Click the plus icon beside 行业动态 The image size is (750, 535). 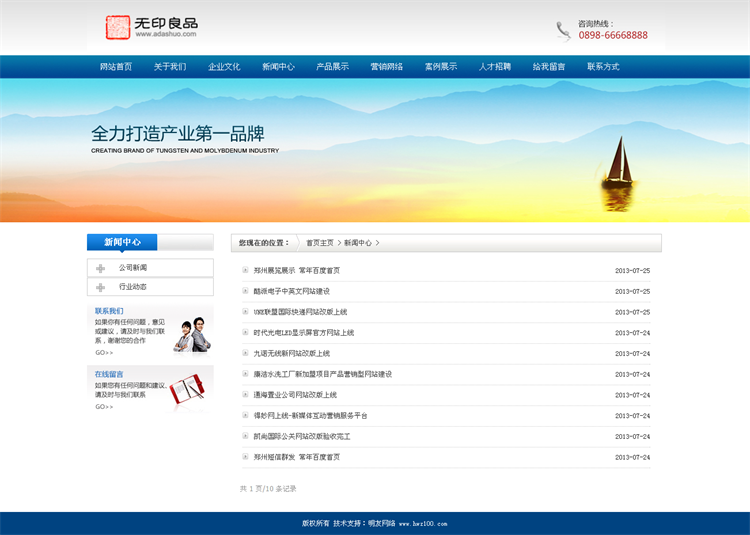pos(100,287)
